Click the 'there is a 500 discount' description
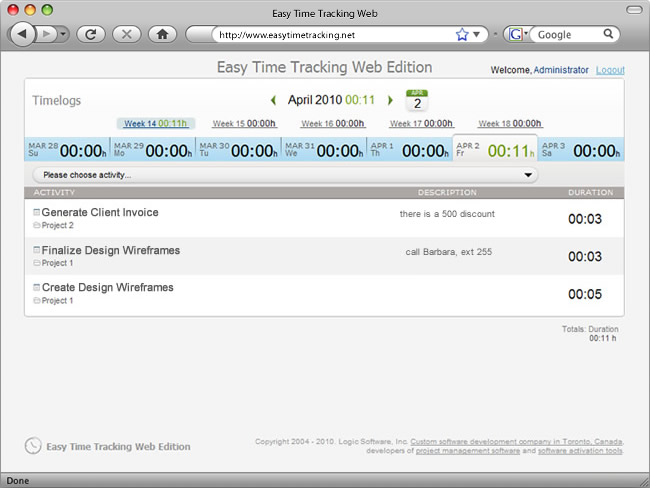The height and width of the screenshot is (488, 650). 447,214
